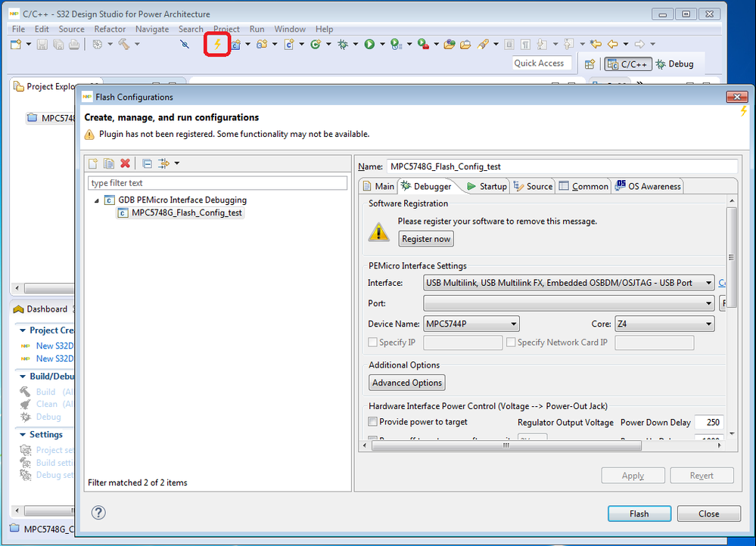Collapse the Build/Debug dashboard section
Viewport: 756px width, 546px height.
point(23,377)
